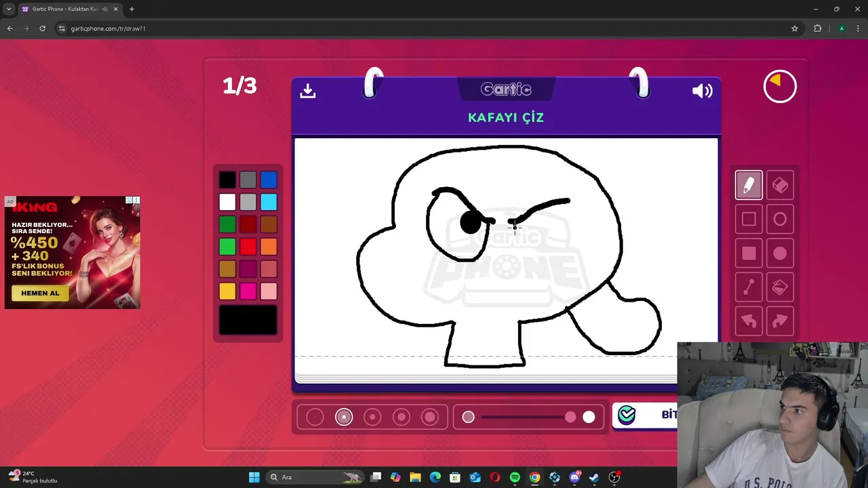868x488 pixels.
Task: Click the Gartic Phone browser tab
Action: point(70,9)
